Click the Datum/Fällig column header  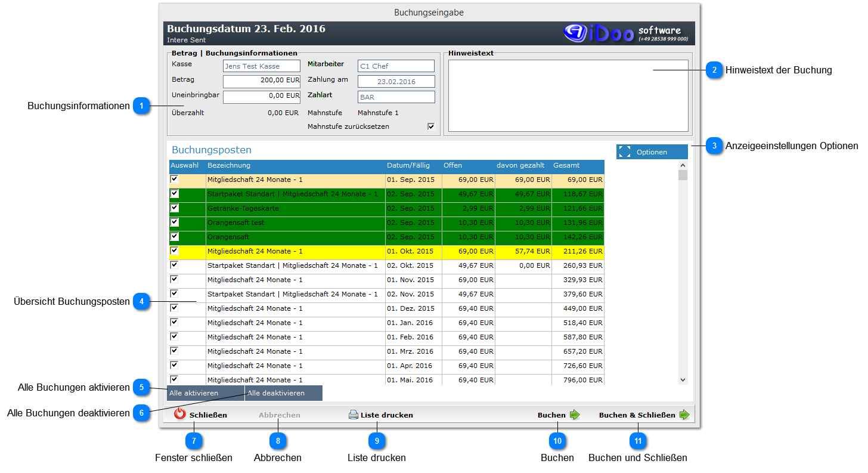(x=408, y=165)
